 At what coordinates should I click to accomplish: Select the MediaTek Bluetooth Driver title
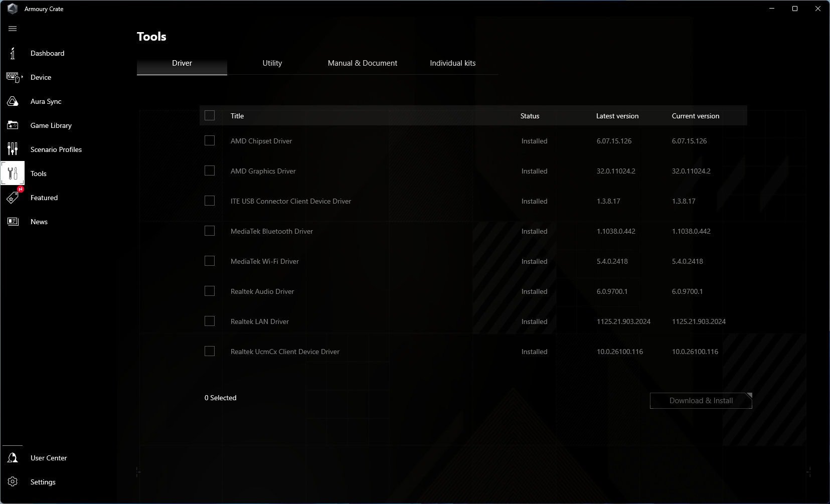click(x=272, y=231)
